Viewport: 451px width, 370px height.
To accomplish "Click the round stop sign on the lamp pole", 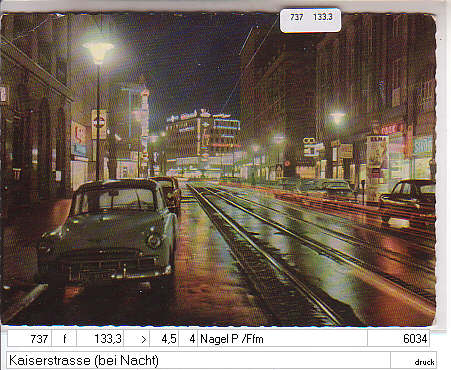I will [99, 122].
